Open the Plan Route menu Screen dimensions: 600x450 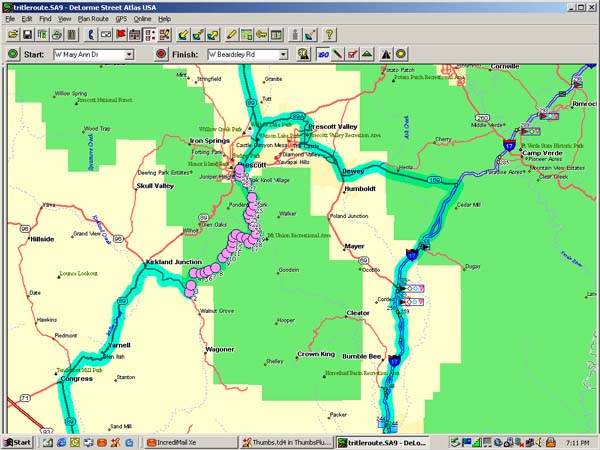click(x=93, y=19)
